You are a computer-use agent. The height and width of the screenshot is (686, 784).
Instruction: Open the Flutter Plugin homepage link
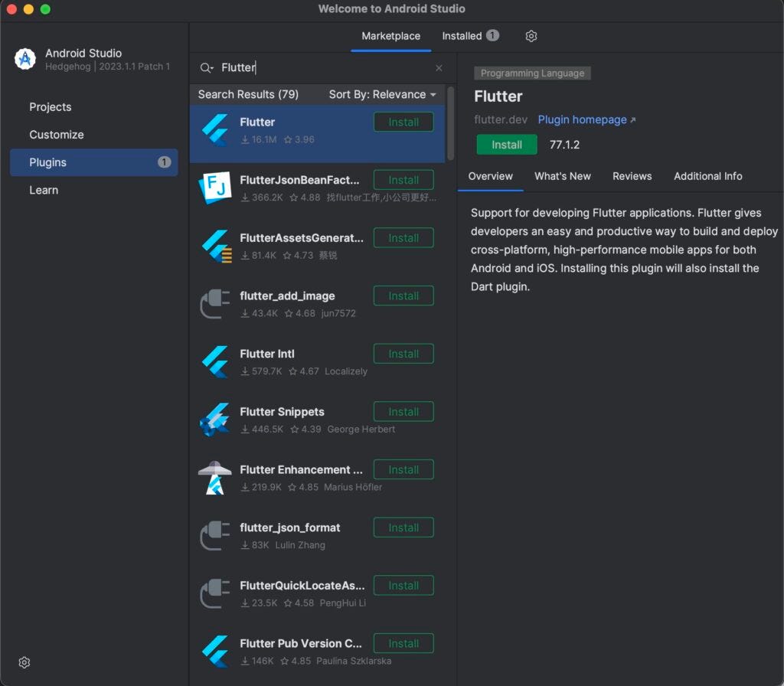(582, 119)
